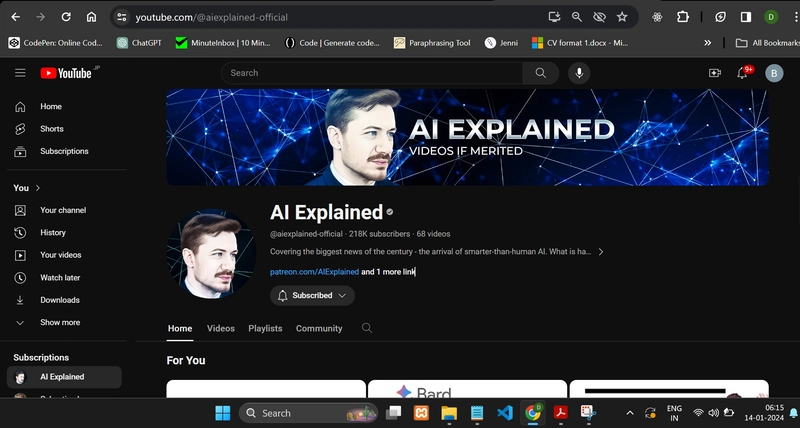Open the Chrome profile avatar D
Screen dimensions: 800x428
[771, 17]
